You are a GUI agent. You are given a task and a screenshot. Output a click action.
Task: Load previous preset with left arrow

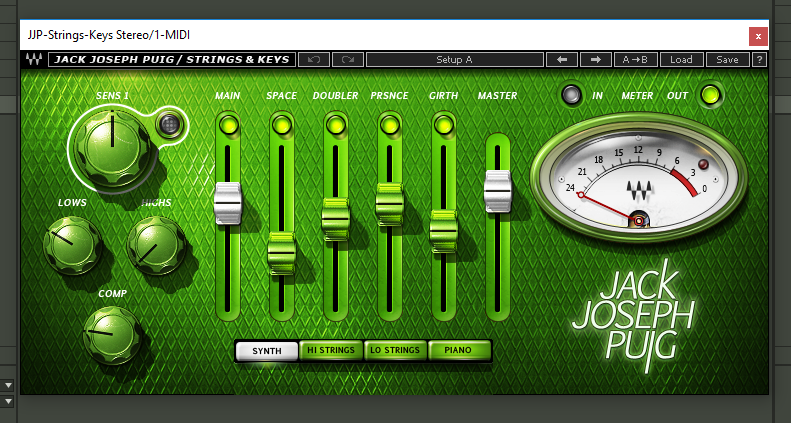(x=561, y=59)
